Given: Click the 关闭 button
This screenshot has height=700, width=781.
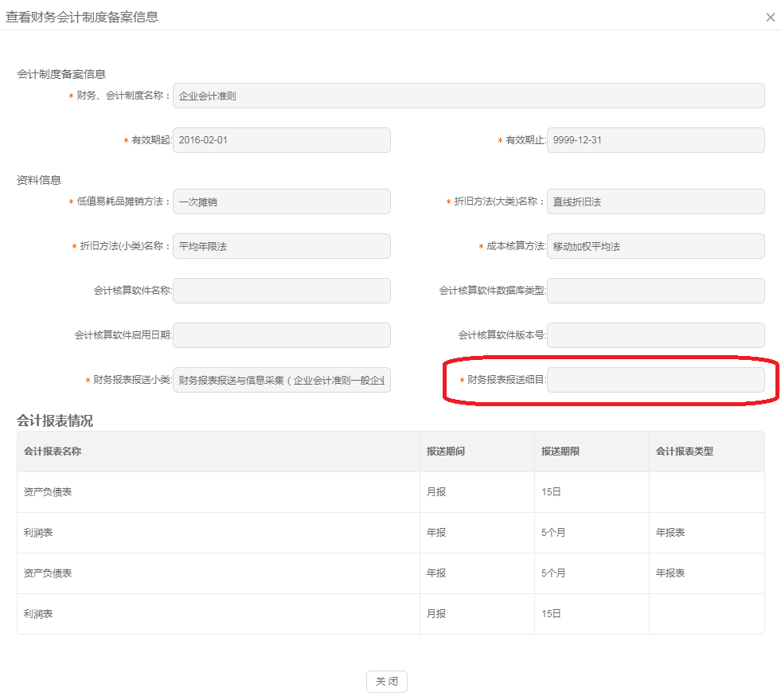Looking at the screenshot, I should pos(386,681).
